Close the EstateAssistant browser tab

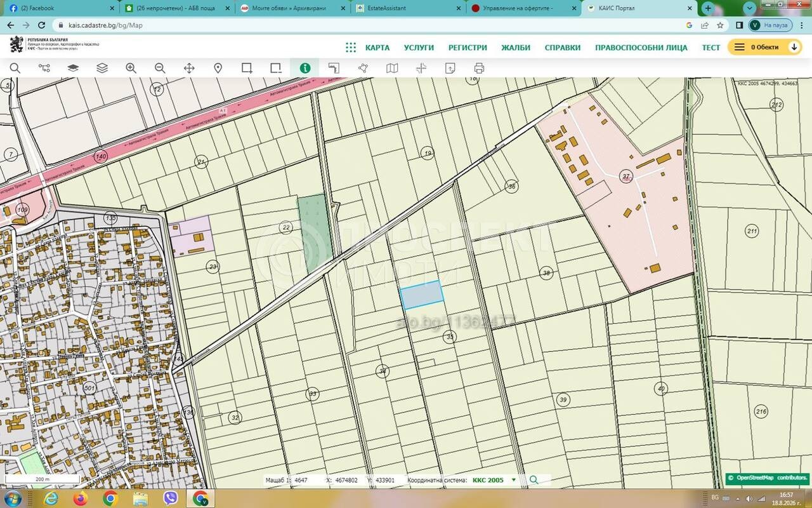[x=460, y=8]
